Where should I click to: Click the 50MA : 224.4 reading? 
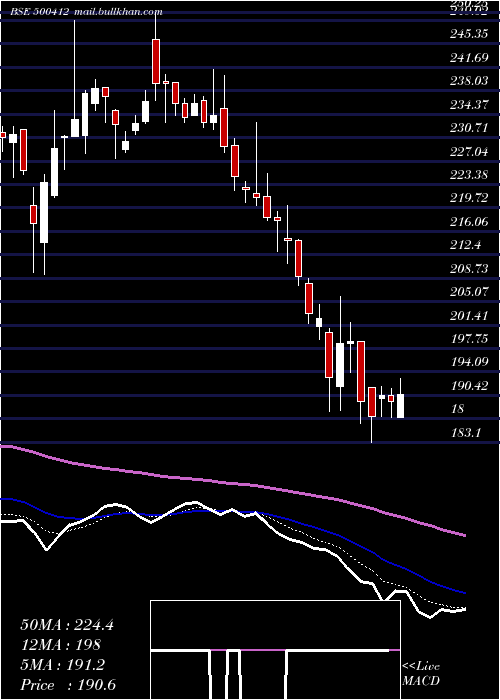point(67,625)
